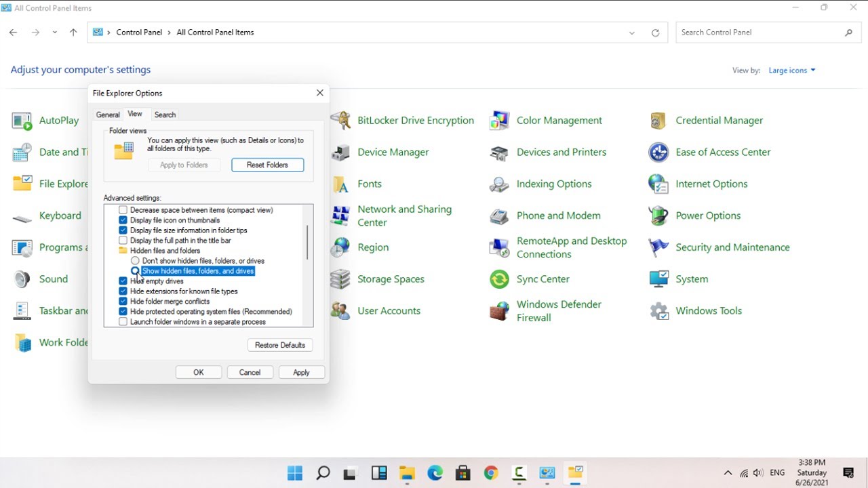Enable 'Display the full path in the title bar'
The image size is (868, 488).
click(x=123, y=241)
